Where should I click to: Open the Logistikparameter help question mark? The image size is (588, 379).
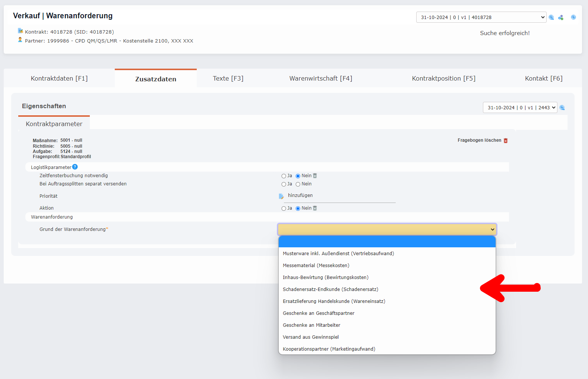click(x=75, y=167)
